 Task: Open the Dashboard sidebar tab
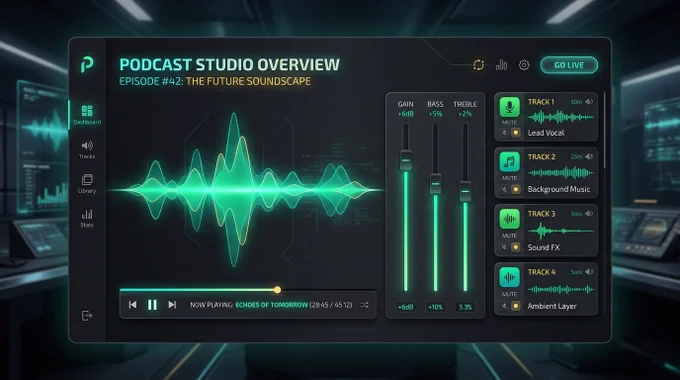(x=87, y=115)
